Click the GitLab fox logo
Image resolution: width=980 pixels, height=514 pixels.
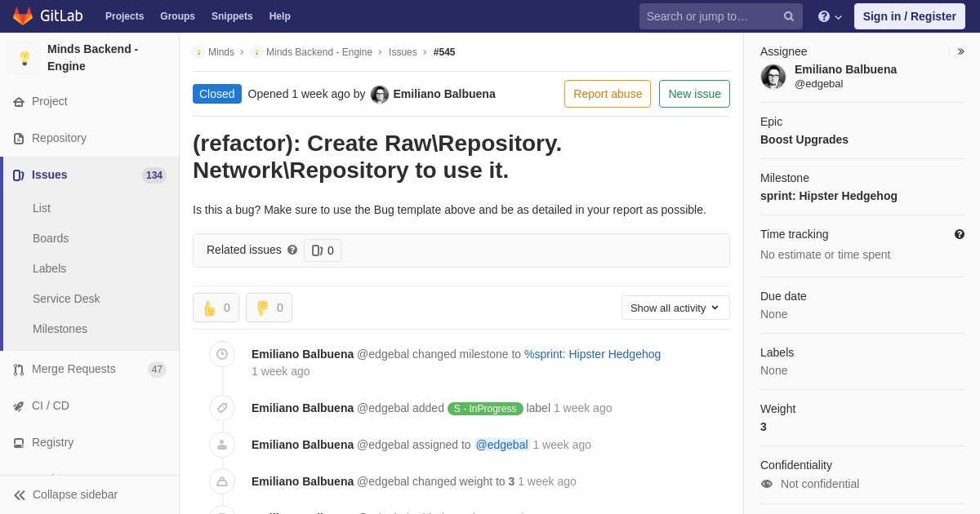pos(23,16)
